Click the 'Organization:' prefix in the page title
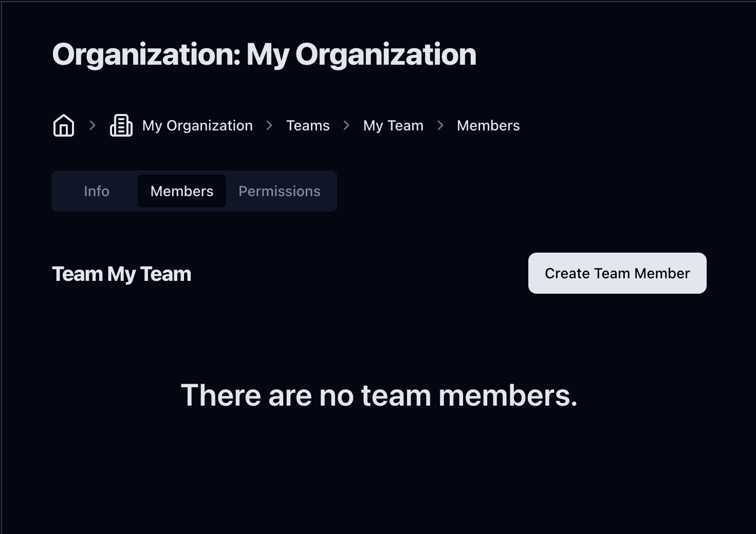This screenshot has height=534, width=756. click(x=146, y=54)
